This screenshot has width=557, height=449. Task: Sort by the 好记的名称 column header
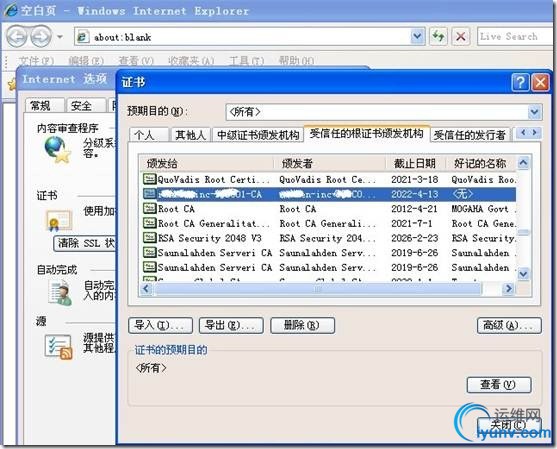(480, 163)
